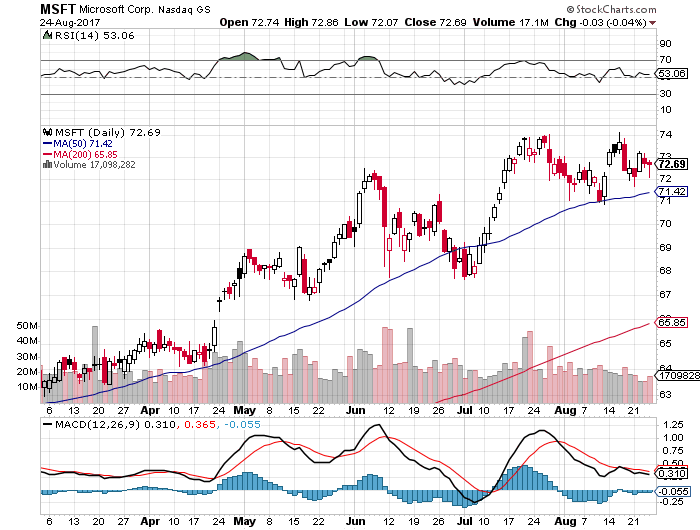Click the red down-triangle change indicator
Screen dimensions: 700x530
click(653, 23)
